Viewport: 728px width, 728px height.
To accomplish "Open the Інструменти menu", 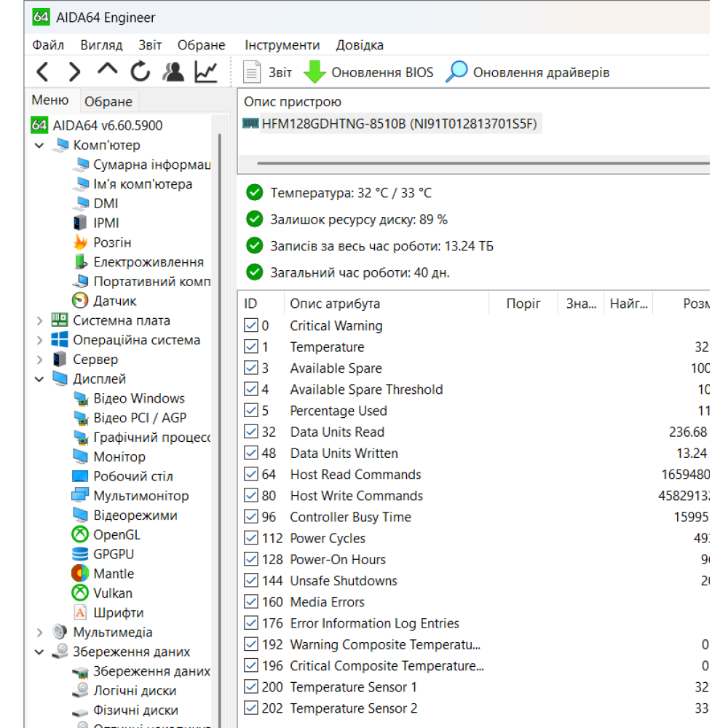I will (x=282, y=45).
